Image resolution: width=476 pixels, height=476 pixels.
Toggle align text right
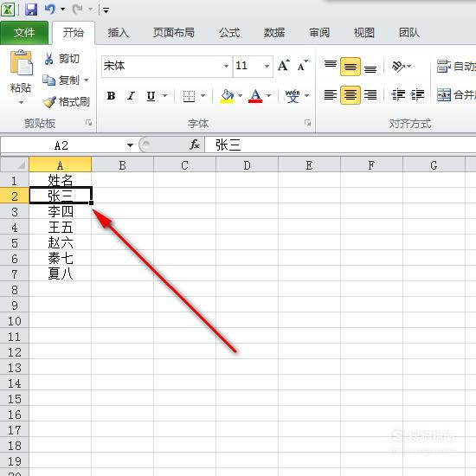(x=370, y=95)
